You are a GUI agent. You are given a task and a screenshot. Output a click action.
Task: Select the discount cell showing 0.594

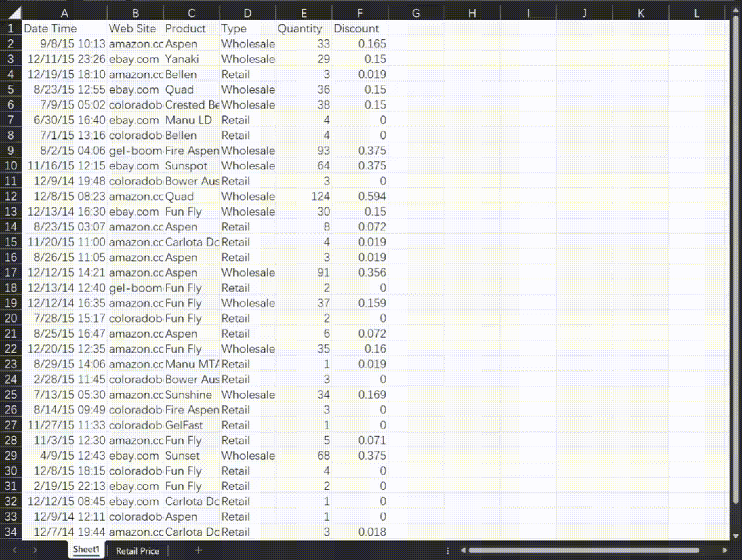(360, 196)
